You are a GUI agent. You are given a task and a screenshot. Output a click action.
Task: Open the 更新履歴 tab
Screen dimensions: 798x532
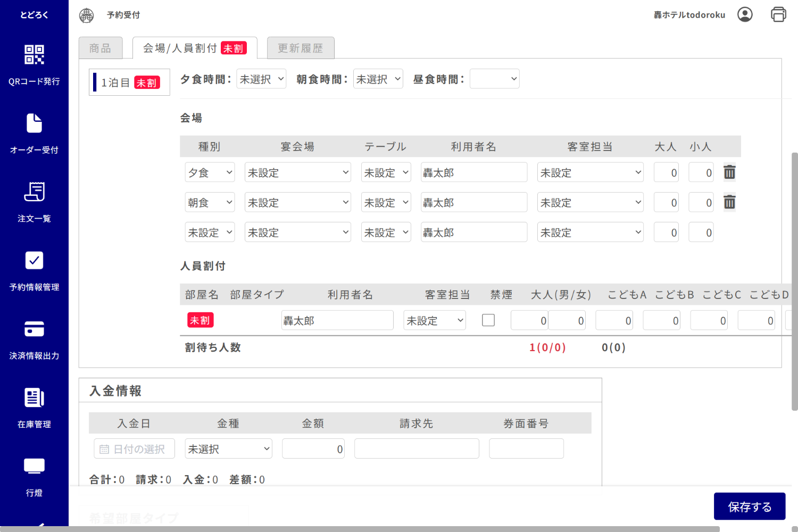coord(301,48)
